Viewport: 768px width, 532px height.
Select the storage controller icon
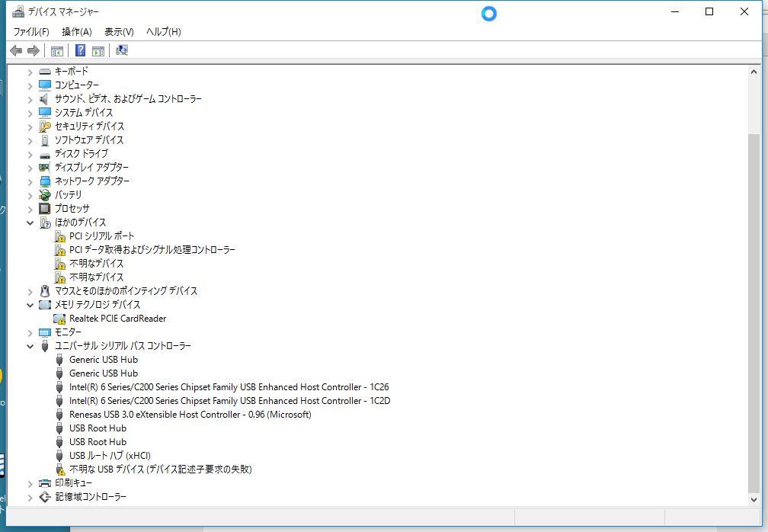[44, 497]
